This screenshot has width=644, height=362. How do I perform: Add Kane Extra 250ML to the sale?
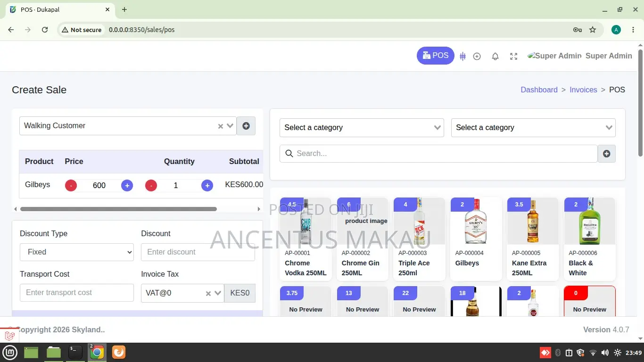533,239
